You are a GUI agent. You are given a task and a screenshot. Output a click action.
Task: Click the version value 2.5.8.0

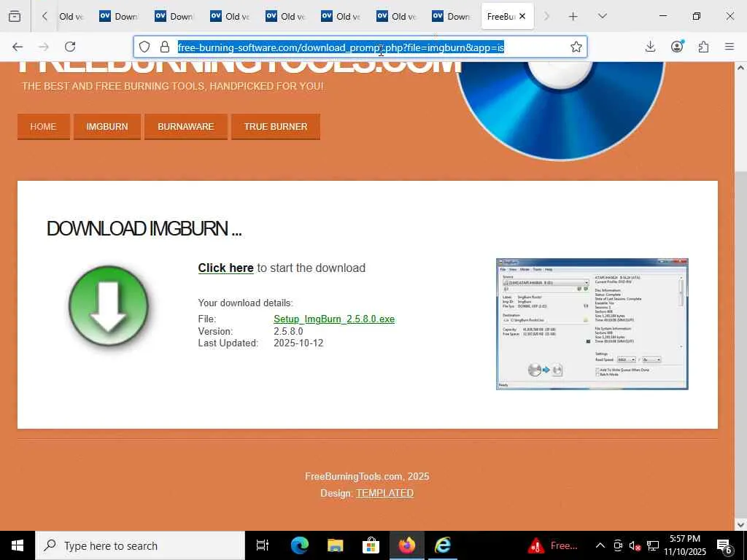[288, 332]
